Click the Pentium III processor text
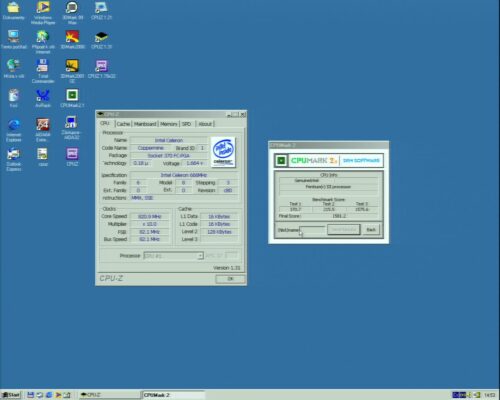This screenshot has width=500, height=400. (x=328, y=187)
